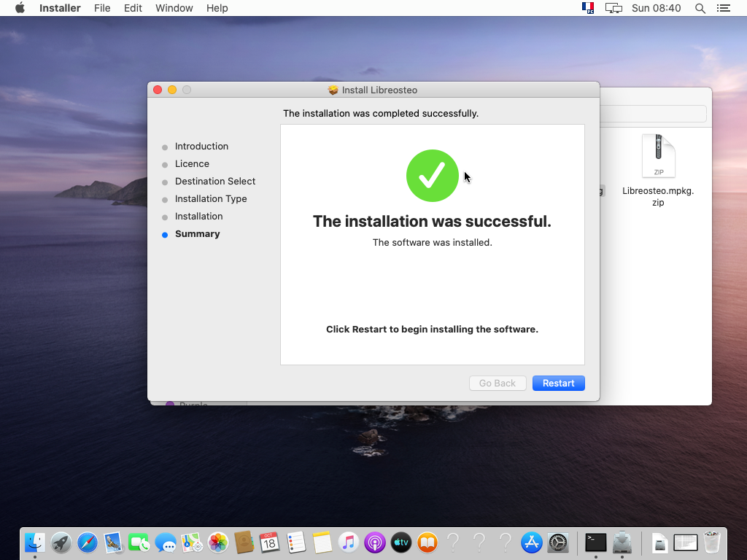Open the Trash from the Dock
Image resolution: width=747 pixels, height=560 pixels.
(x=712, y=542)
